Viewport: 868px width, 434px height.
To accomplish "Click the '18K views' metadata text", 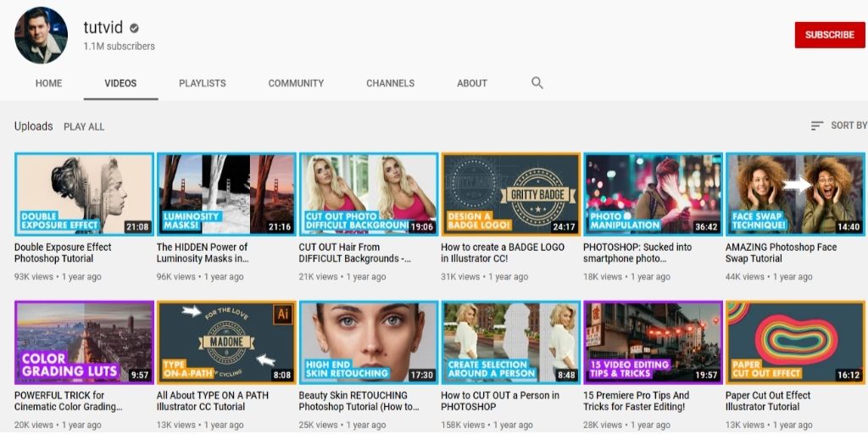I will 603,277.
